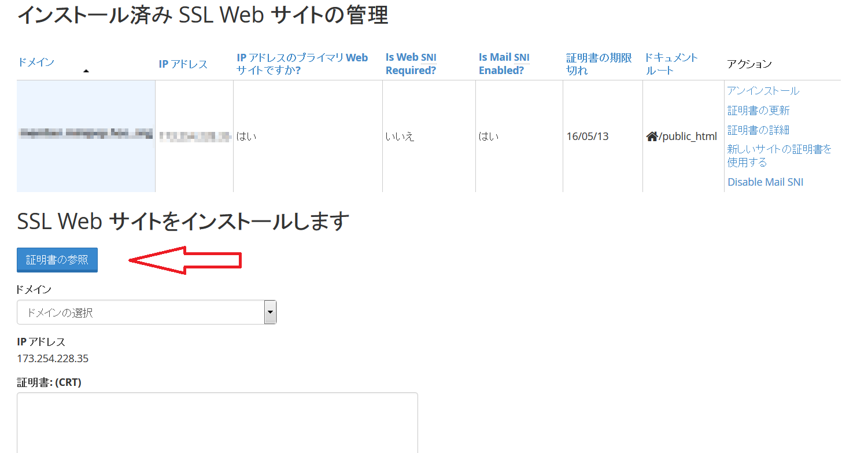The width and height of the screenshot is (868, 453).
Task: Click the アンインストール action link
Action: [763, 91]
